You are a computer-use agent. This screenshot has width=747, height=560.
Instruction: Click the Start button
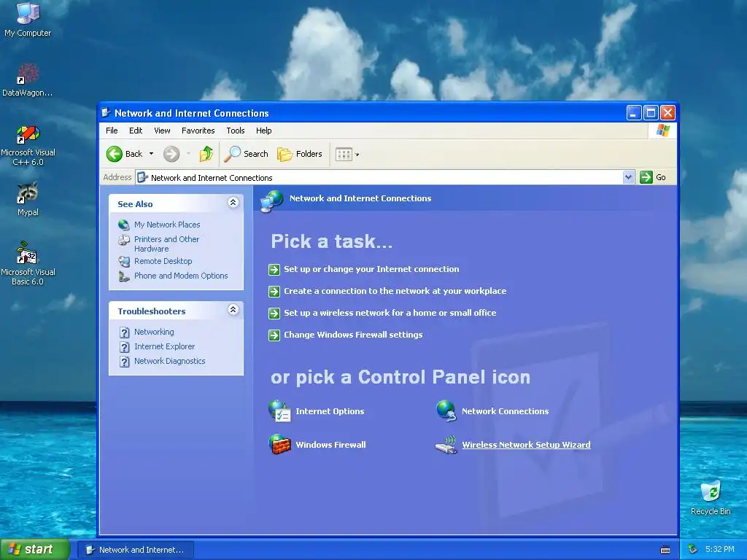[x=35, y=549]
